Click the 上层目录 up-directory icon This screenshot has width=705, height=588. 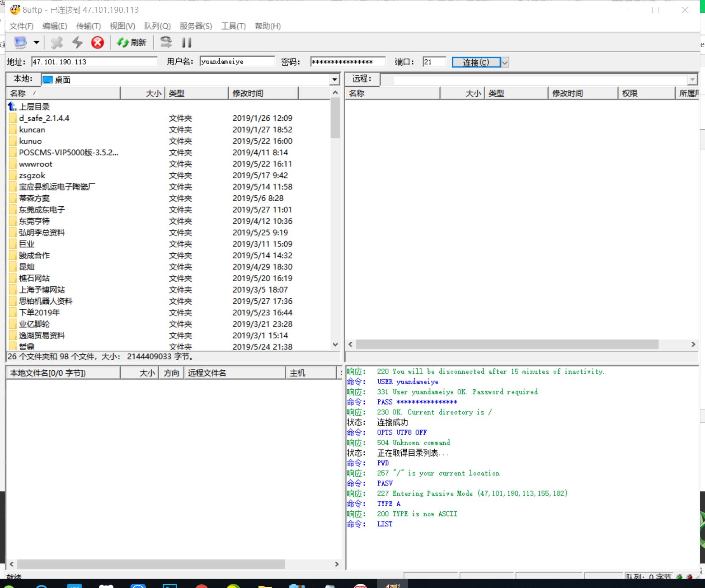(12, 106)
